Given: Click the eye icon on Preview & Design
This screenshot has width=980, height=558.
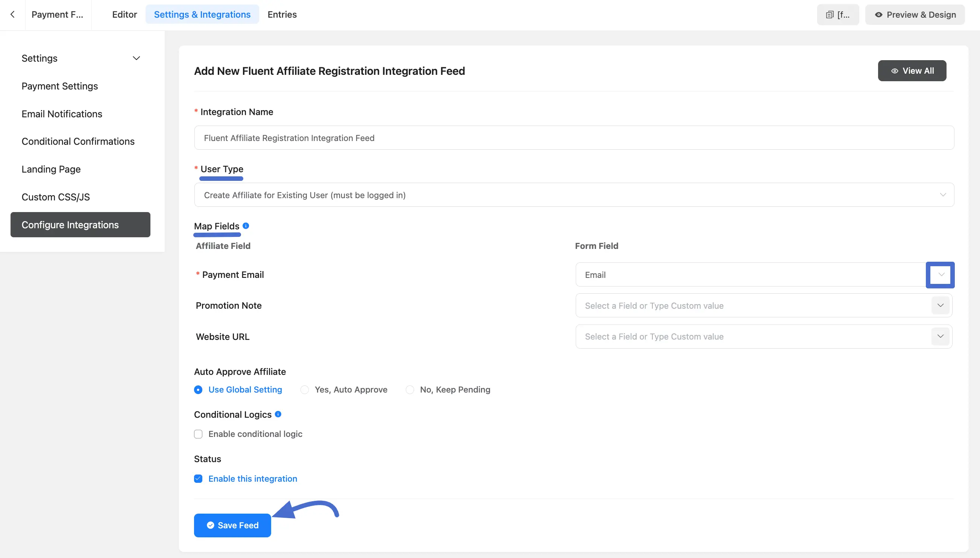Looking at the screenshot, I should click(878, 15).
